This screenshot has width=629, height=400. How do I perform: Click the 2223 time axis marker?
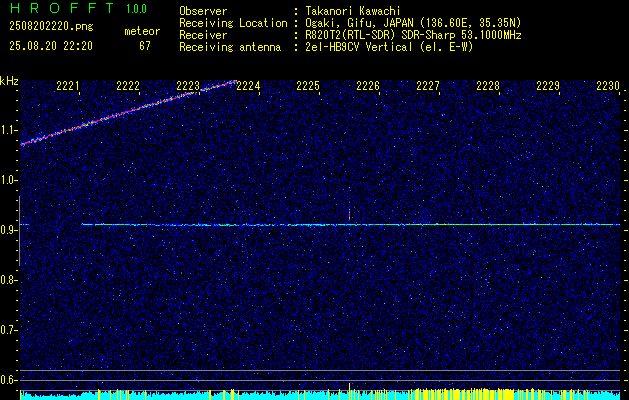coord(188,86)
